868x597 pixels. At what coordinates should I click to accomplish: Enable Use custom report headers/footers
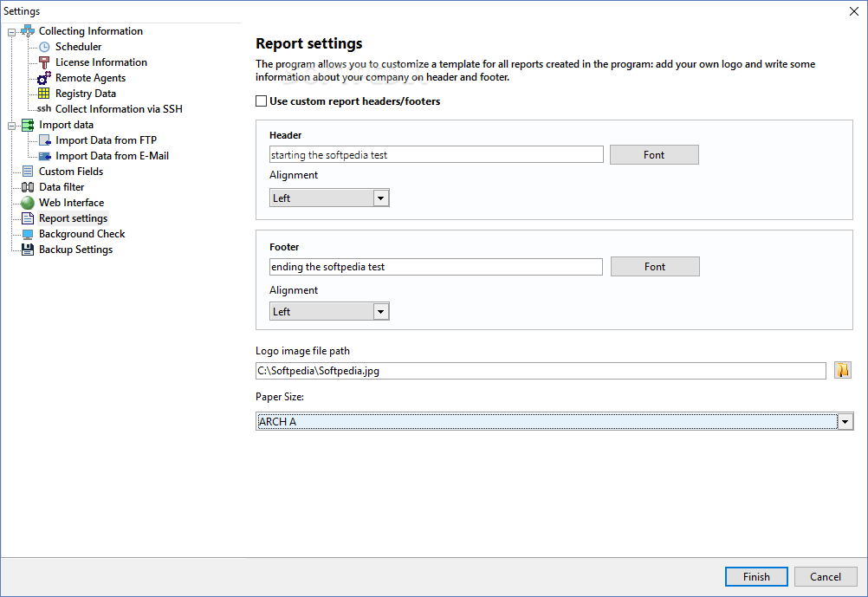click(x=262, y=101)
